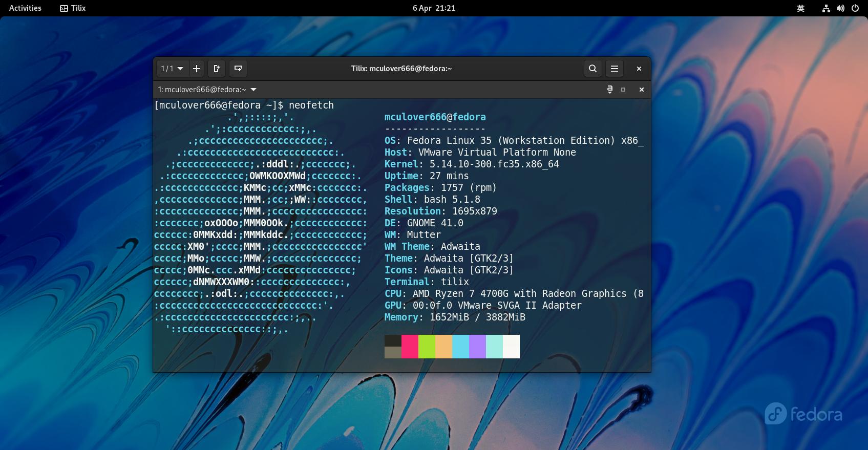Click the mculover666@fedora neofetch header
The width and height of the screenshot is (868, 450).
[x=435, y=117]
